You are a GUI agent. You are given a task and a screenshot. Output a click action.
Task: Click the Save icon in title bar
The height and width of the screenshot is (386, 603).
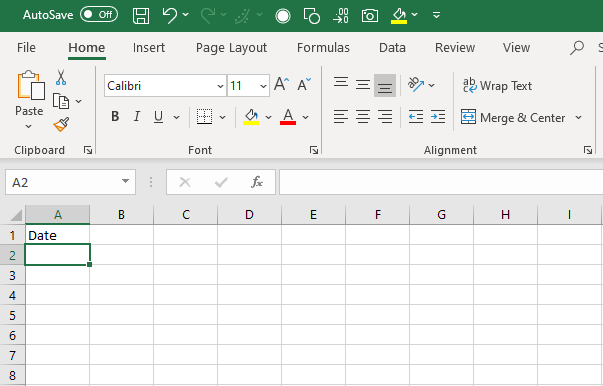141,16
